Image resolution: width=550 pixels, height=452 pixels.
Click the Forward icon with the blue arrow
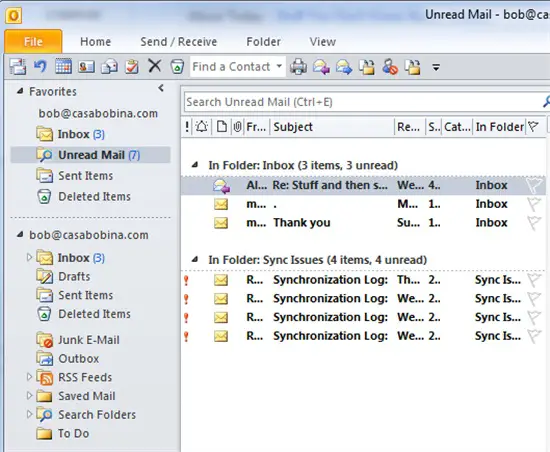pyautogui.click(x=344, y=67)
